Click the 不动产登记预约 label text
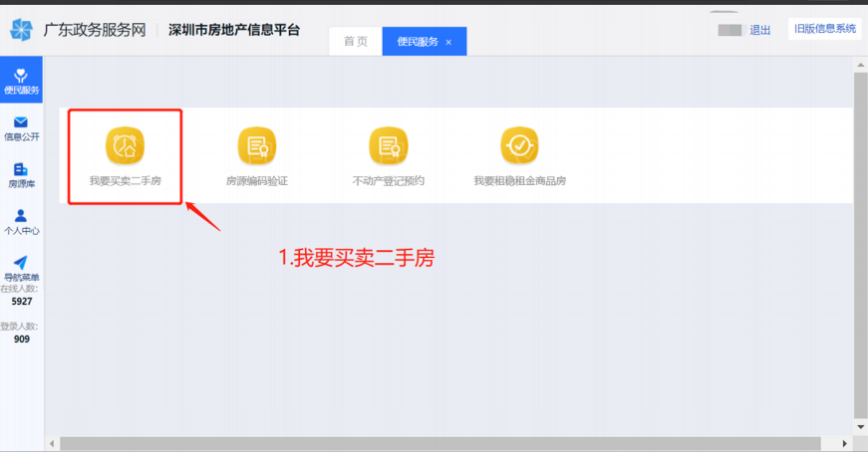 pyautogui.click(x=389, y=181)
